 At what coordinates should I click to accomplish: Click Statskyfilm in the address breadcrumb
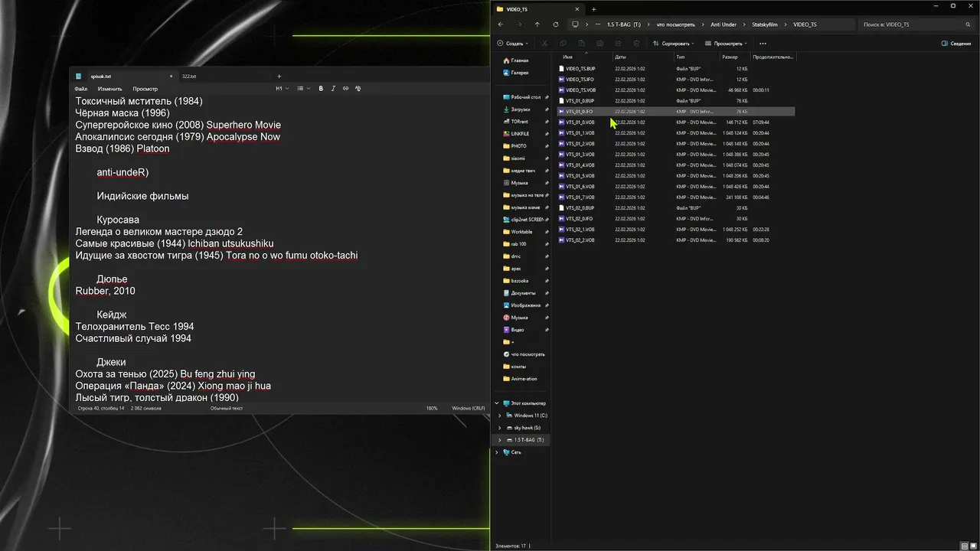coord(764,24)
